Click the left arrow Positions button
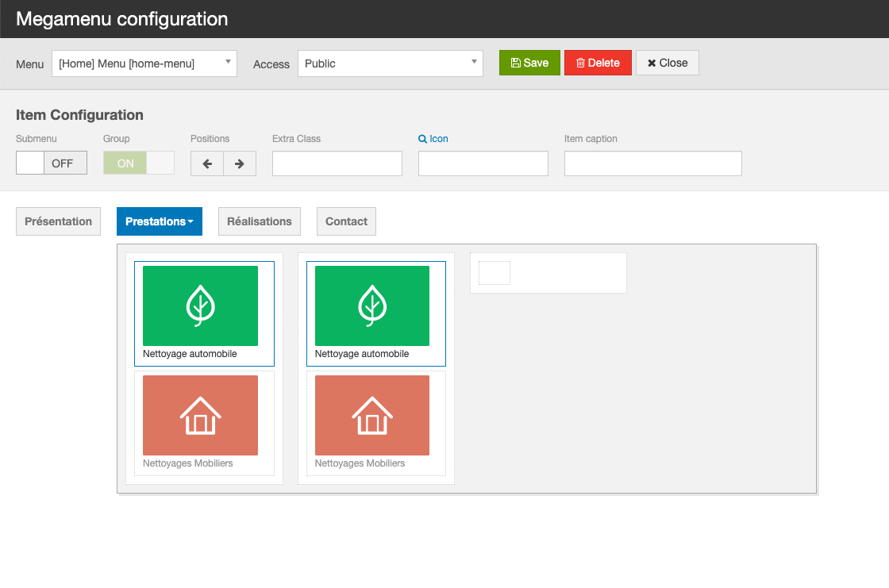This screenshot has width=889, height=588. (x=207, y=163)
